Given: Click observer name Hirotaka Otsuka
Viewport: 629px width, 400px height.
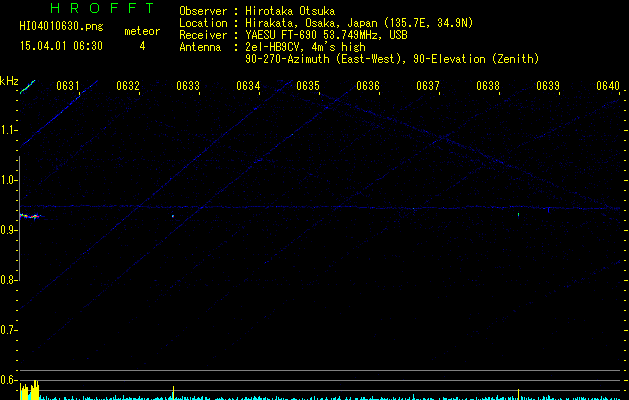Looking at the screenshot, I should pos(290,11).
